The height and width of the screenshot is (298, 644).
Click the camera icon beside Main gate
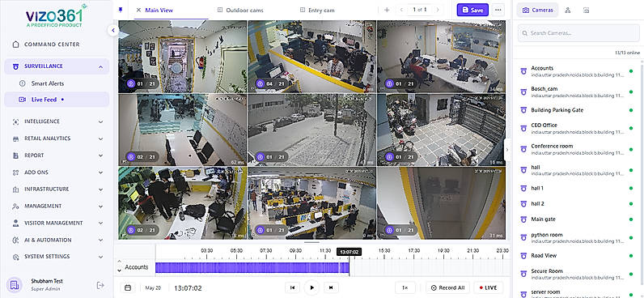523,219
